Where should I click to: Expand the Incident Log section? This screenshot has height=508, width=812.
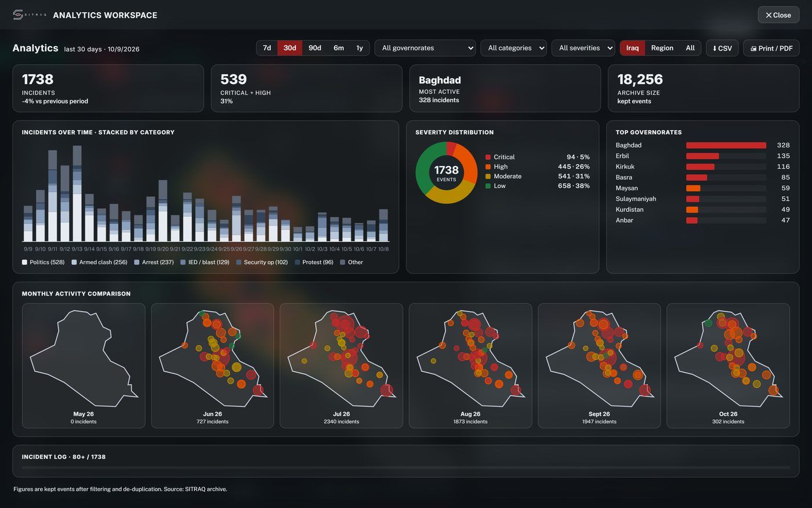[x=64, y=457]
